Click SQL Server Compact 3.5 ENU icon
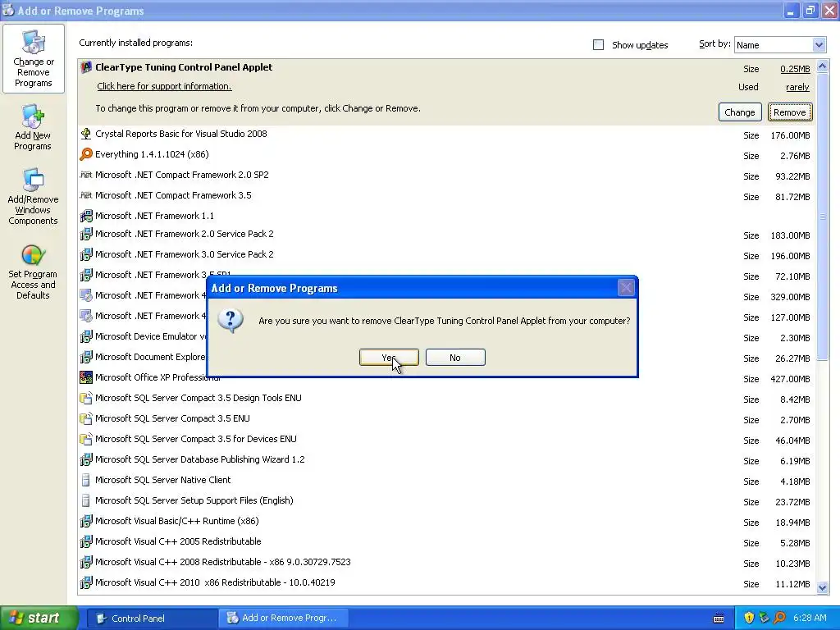840x630 pixels. point(85,418)
